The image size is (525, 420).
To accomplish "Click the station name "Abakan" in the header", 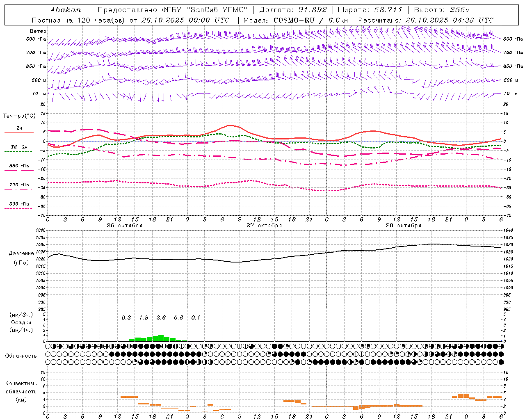I will point(66,10).
